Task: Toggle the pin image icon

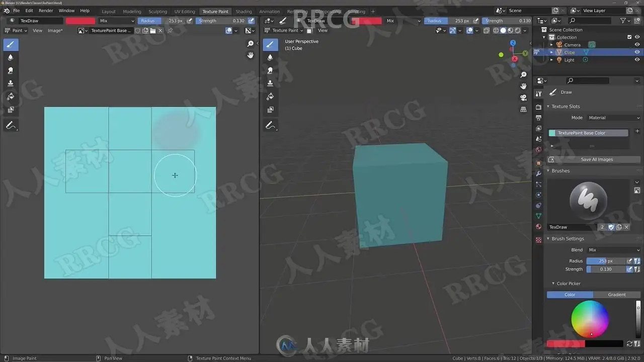Action: 170,31
